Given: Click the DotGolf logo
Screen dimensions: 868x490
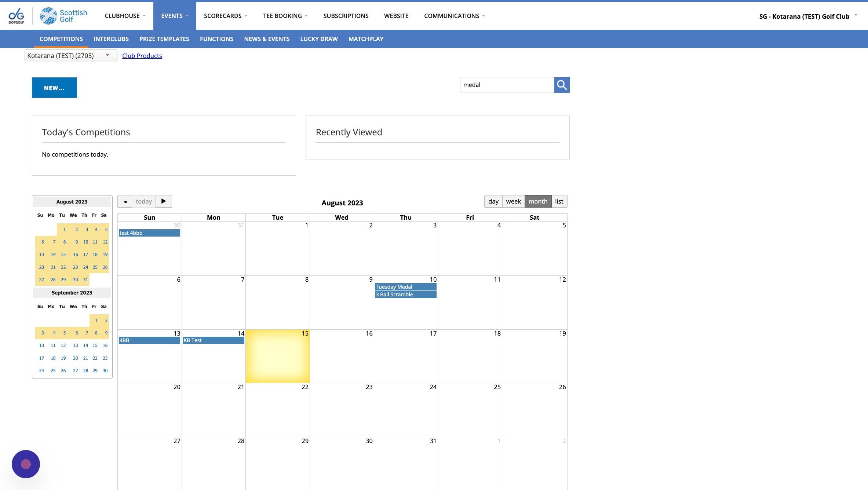Looking at the screenshot, I should coord(16,16).
